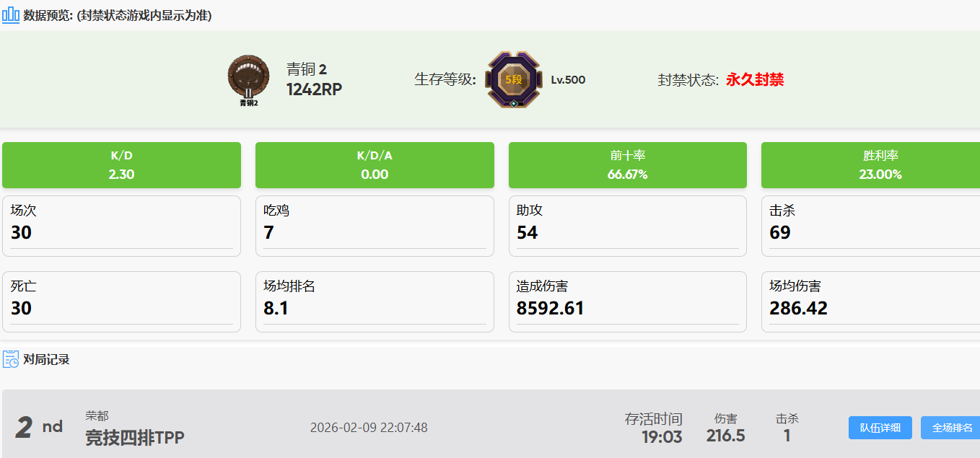Viewport: 980px width, 458px height.
Task: Click the bar chart icon beside 数据预览
Action: pyautogui.click(x=11, y=15)
